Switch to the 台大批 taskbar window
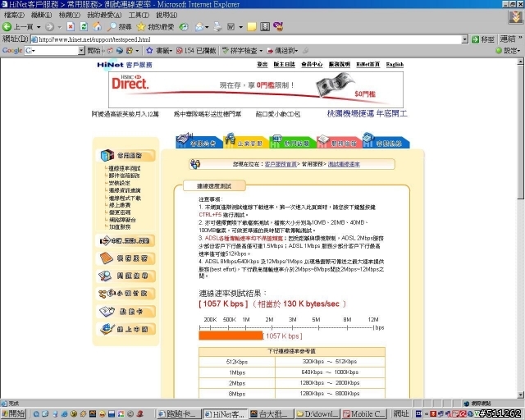525x420 pixels. click(272, 414)
